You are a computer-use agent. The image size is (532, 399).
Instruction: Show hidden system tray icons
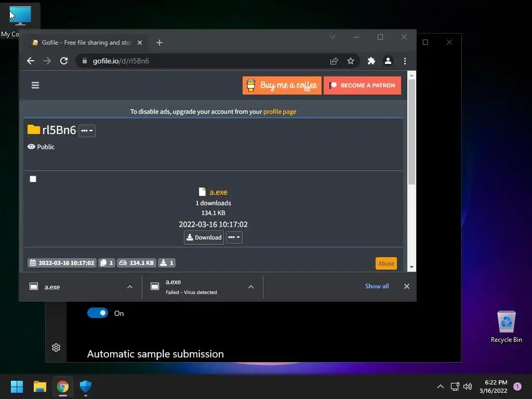click(x=441, y=387)
